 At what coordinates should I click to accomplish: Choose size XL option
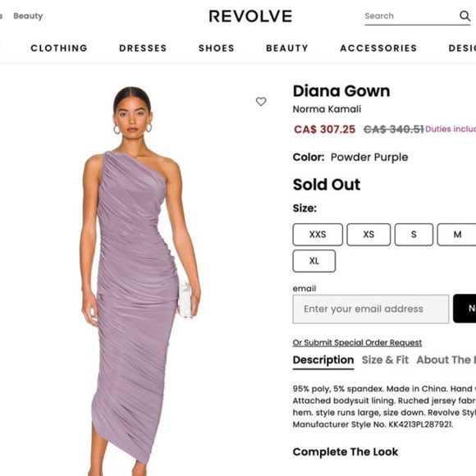tap(314, 261)
